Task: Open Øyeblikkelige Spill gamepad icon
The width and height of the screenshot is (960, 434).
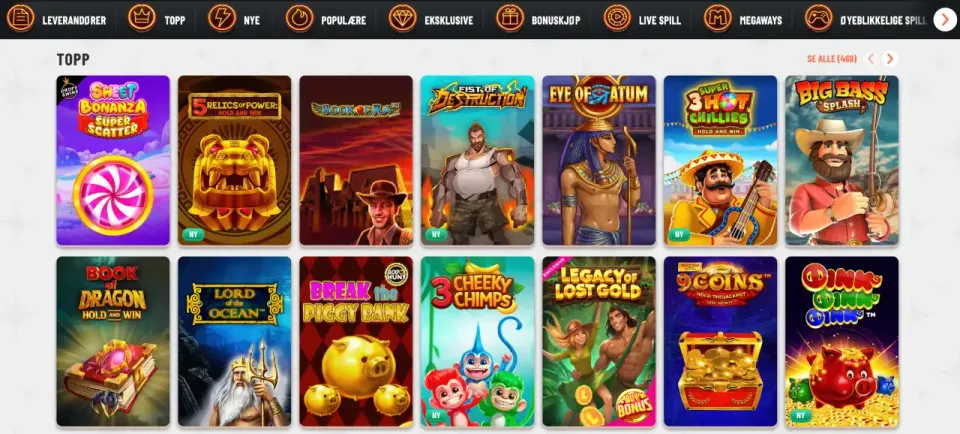Action: tap(819, 18)
